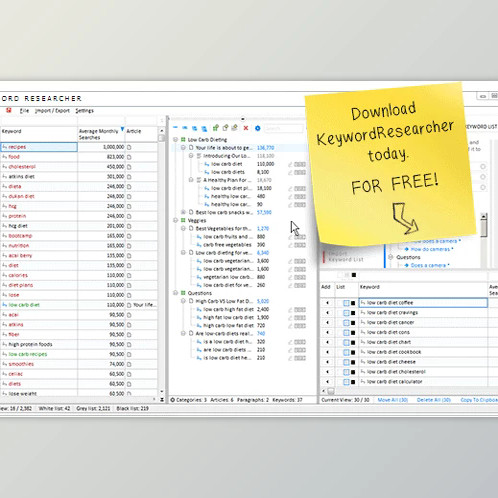Click the add arrow for 'low carb diet cheese'
This screenshot has height=498, width=498.
[x=327, y=362]
